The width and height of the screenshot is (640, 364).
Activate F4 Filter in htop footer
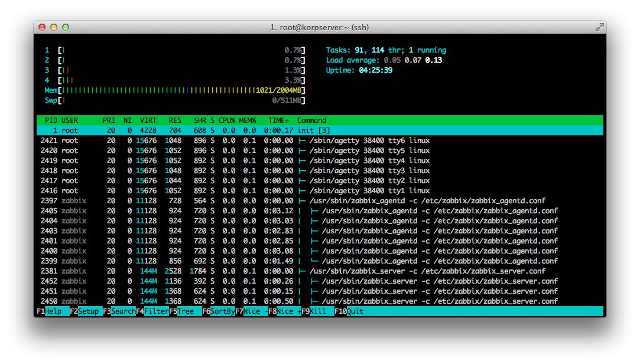pos(152,311)
